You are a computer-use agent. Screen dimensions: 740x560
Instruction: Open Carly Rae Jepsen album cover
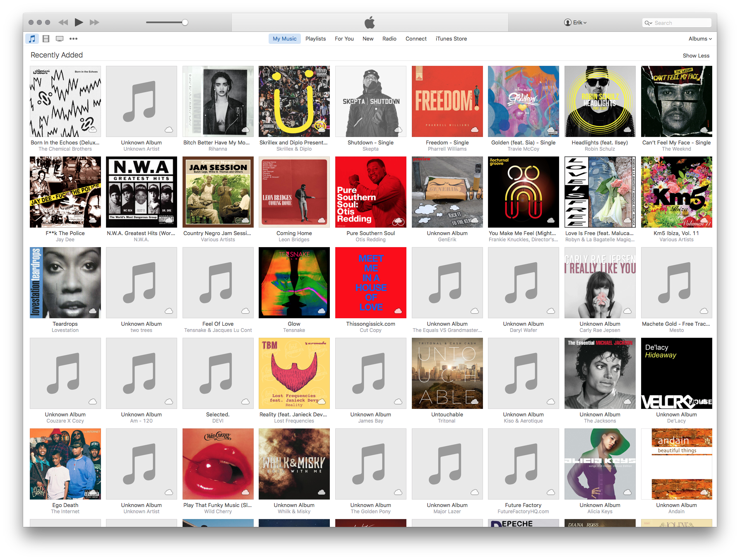pyautogui.click(x=600, y=283)
